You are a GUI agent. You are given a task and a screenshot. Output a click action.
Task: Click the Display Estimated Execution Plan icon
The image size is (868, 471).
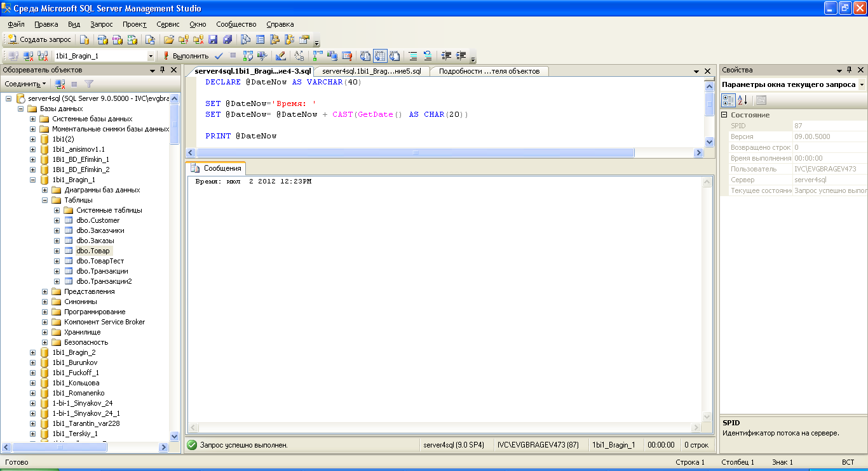coord(248,56)
